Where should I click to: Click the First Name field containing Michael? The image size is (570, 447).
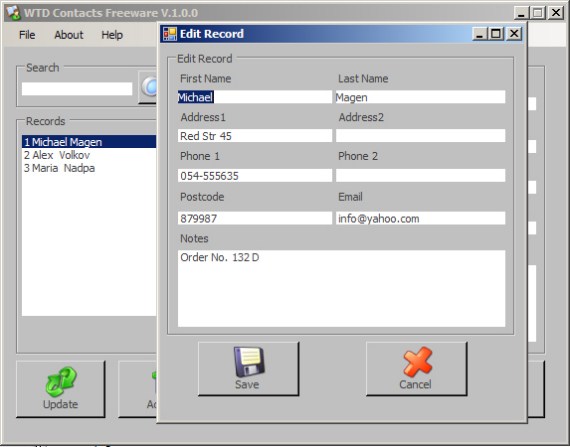254,97
